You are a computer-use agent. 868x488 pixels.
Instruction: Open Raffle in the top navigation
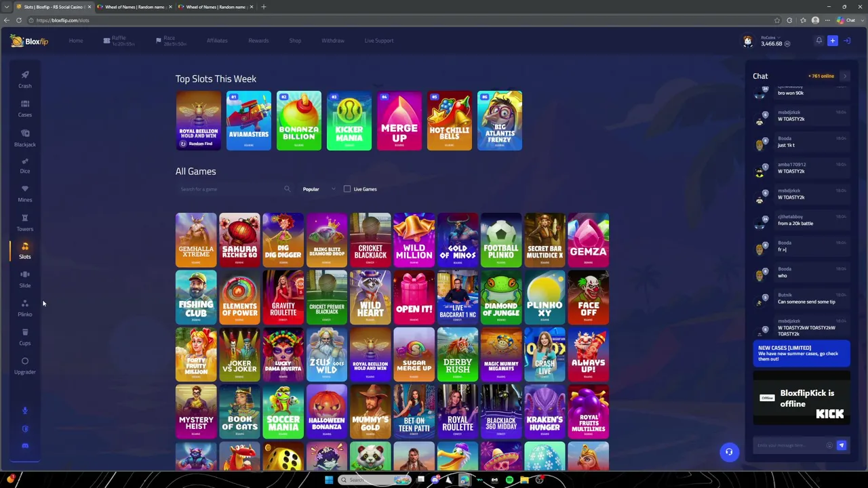coord(119,41)
